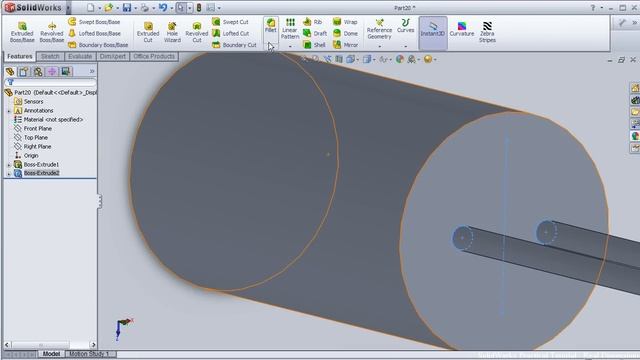Open the DimXpertManager tab
The height and width of the screenshot is (360, 640).
pos(52,72)
